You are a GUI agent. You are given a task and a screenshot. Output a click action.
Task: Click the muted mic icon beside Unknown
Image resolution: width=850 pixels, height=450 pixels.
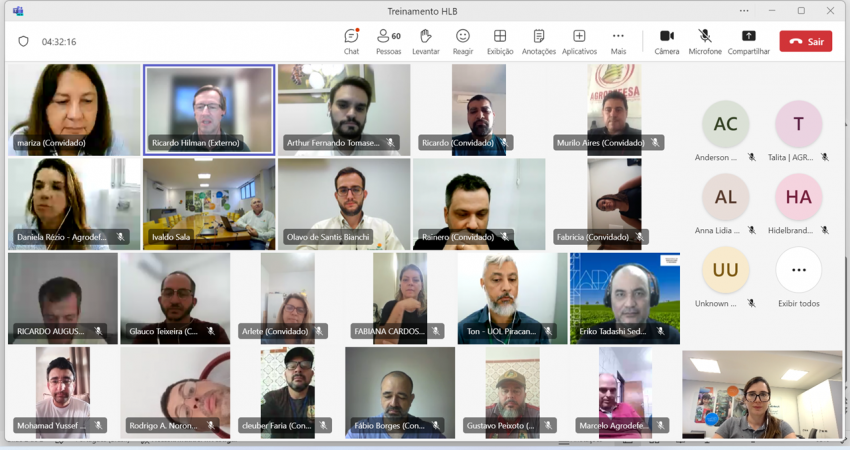(x=751, y=304)
